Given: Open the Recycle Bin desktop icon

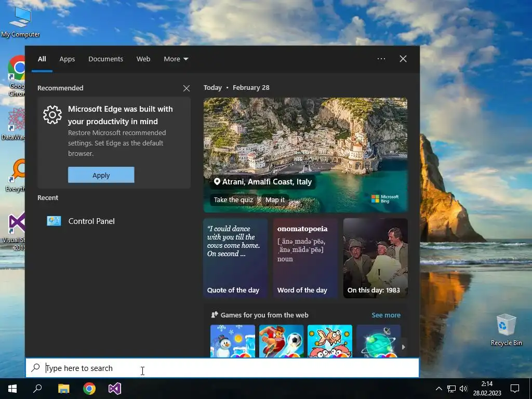Looking at the screenshot, I should pos(506,330).
